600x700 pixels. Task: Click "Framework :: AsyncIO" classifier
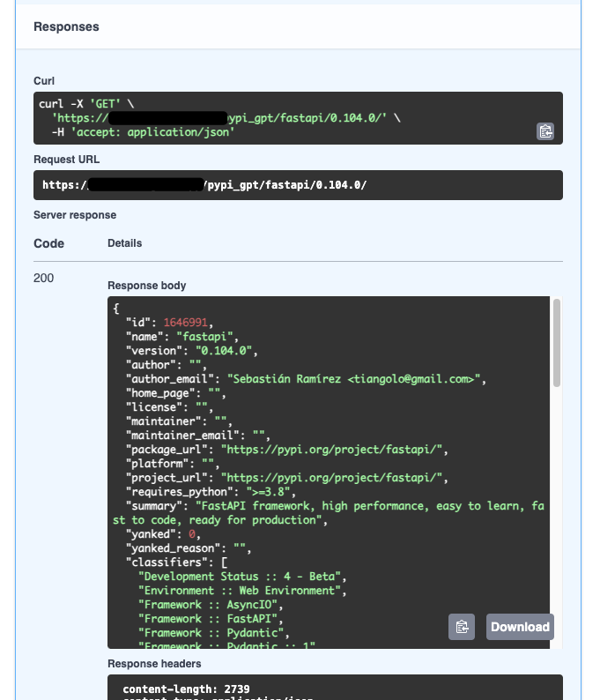pyautogui.click(x=208, y=605)
